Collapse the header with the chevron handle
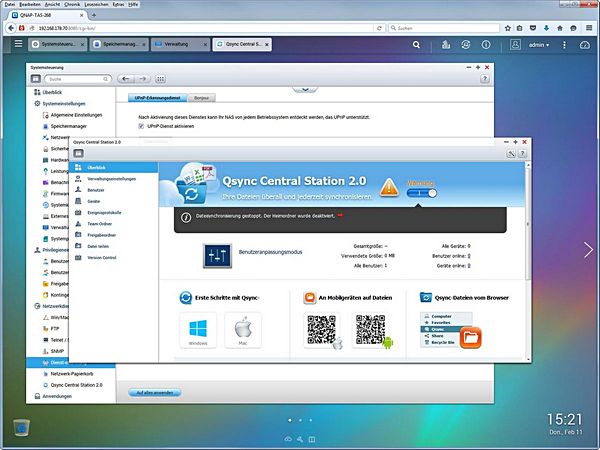The width and height of the screenshot is (600, 450). tap(305, 89)
